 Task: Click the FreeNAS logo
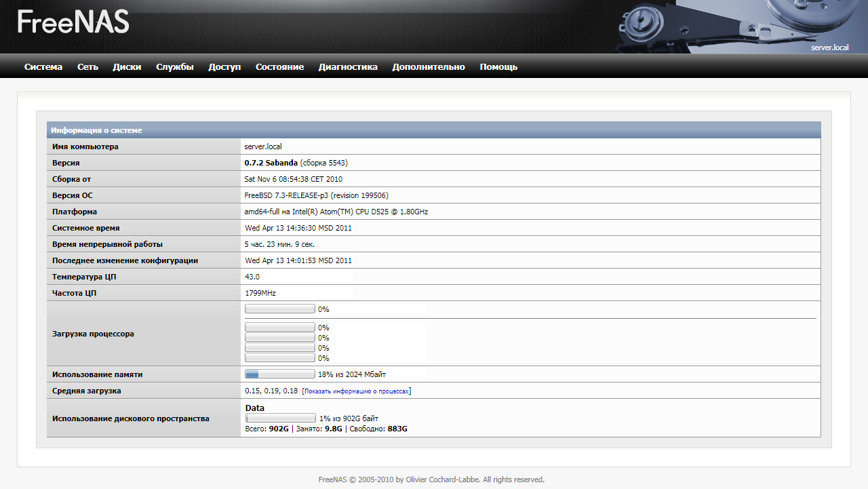[x=73, y=22]
